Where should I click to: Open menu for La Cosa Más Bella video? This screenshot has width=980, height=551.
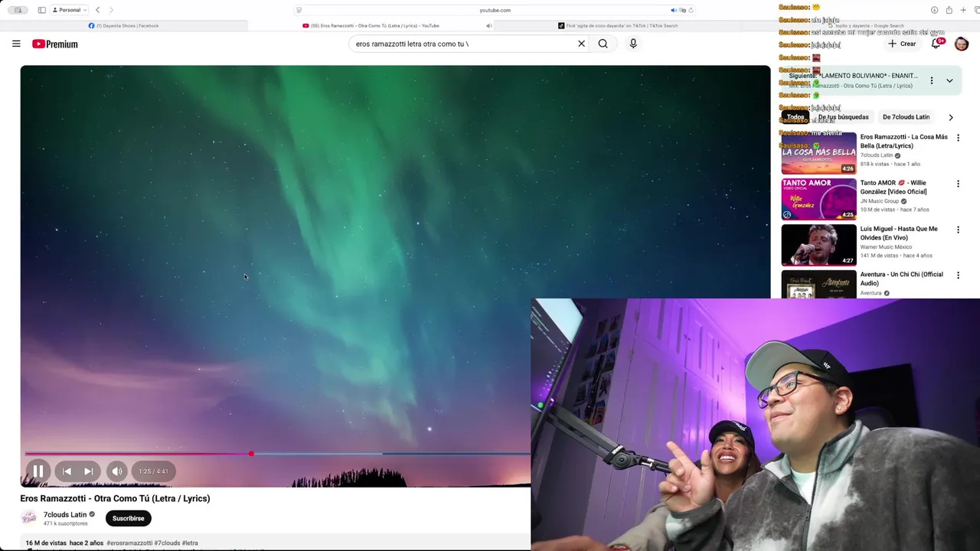[958, 138]
